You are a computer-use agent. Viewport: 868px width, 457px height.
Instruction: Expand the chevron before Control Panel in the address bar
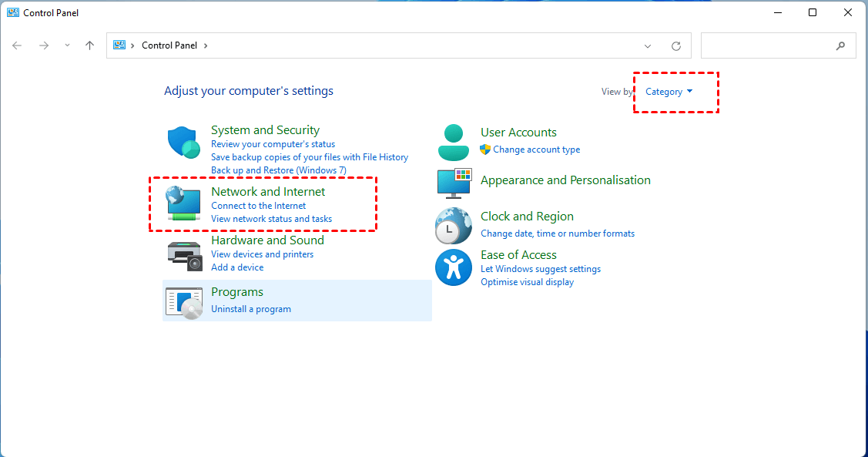[x=132, y=45]
